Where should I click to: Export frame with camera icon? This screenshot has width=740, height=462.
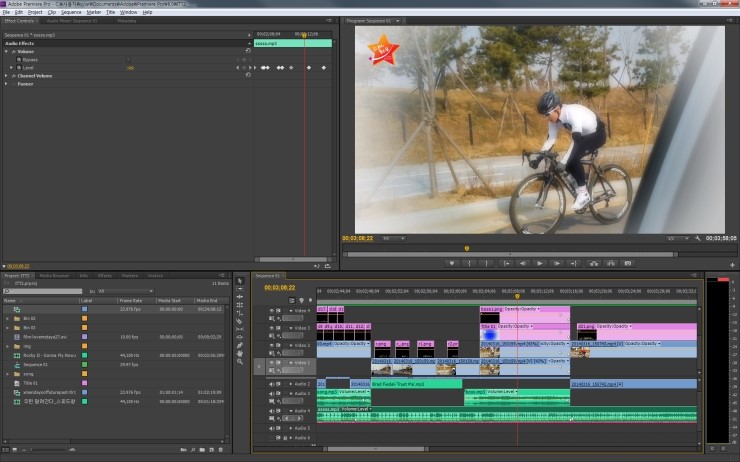click(628, 263)
